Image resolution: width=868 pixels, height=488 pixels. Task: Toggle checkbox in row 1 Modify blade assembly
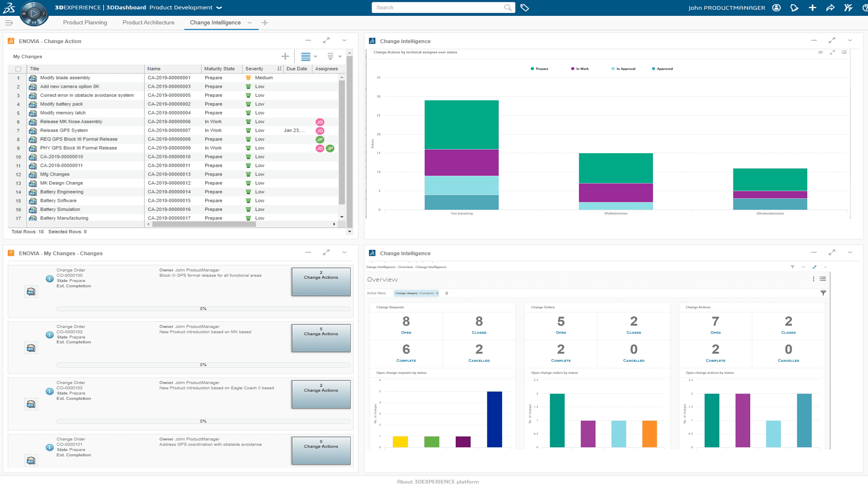(x=18, y=77)
